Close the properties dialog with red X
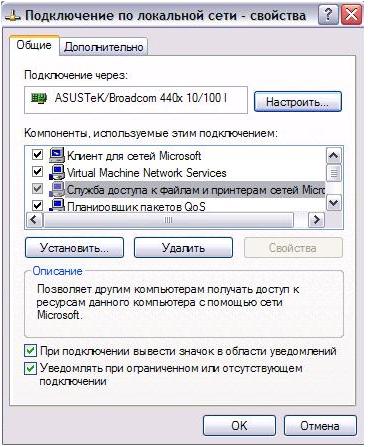Viewport: 368px width, 447px height. [x=351, y=15]
